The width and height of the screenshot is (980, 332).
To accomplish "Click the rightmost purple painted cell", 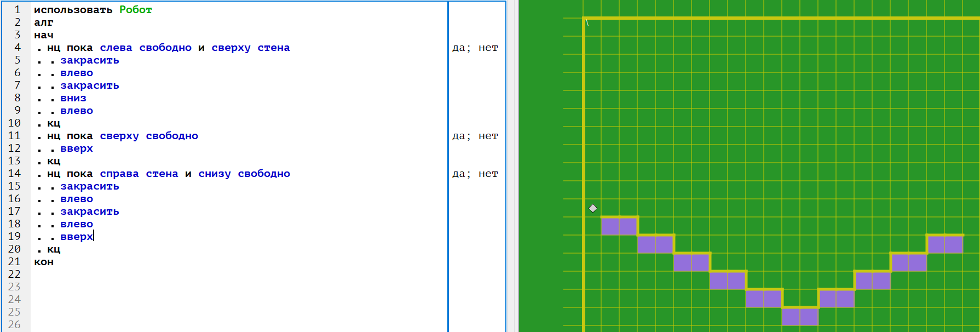I will 954,244.
